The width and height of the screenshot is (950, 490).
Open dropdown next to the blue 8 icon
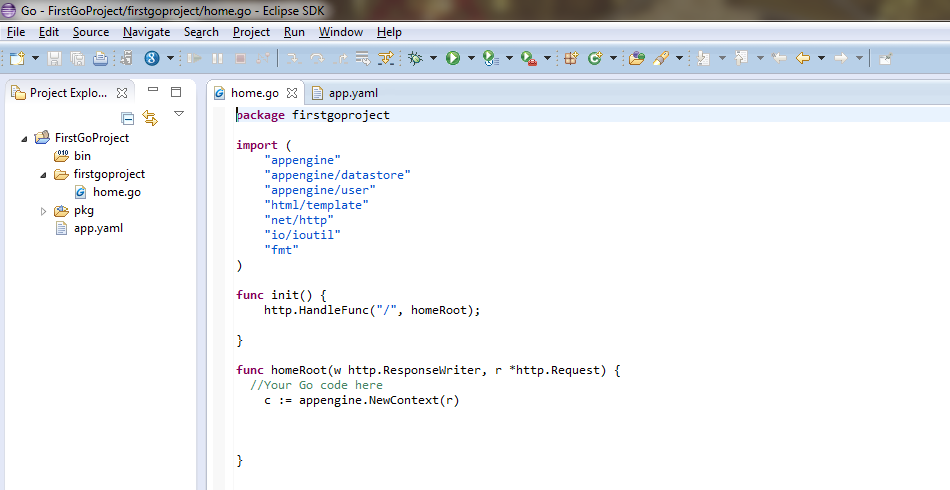point(170,58)
